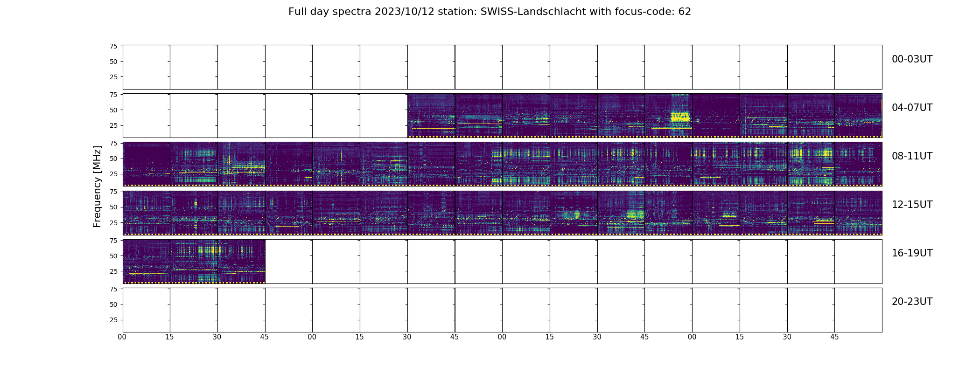
Task: Click the 16-19UT row label
Action: pyautogui.click(x=912, y=253)
